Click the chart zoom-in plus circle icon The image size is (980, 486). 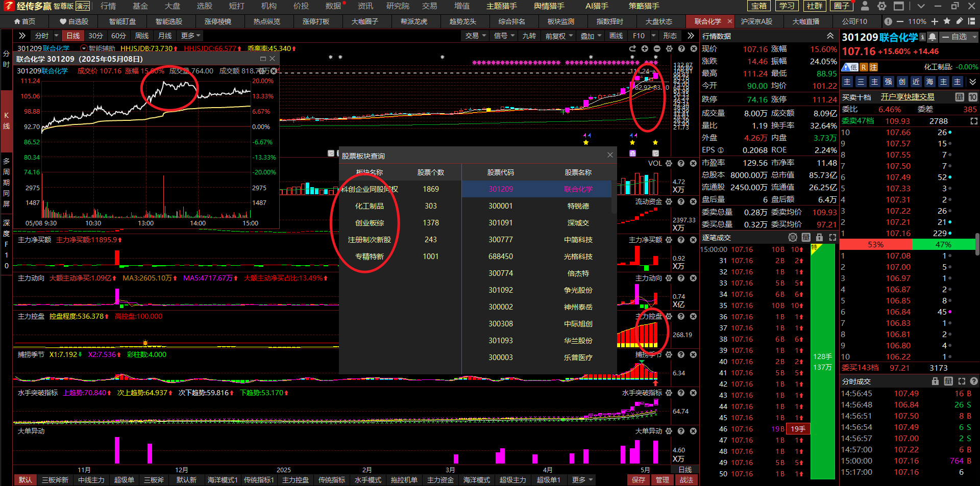tap(645, 48)
